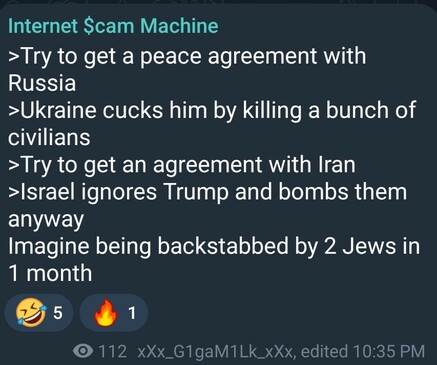Click the line starting with >Israel ignores
This screenshot has height=365, width=437.
pos(207,192)
